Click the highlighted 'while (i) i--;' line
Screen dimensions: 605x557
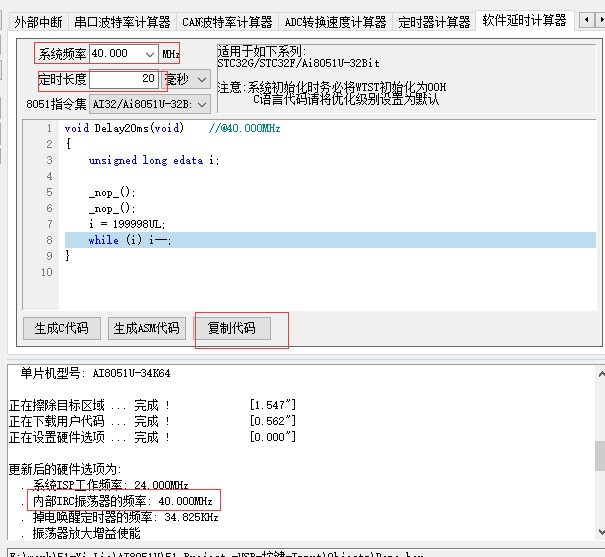(x=330, y=240)
